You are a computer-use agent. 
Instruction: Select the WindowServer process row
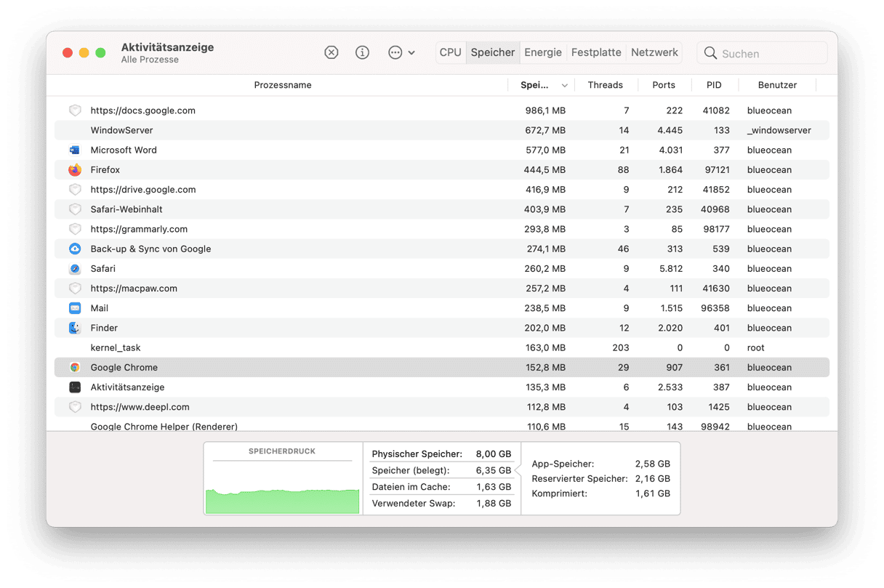pos(442,130)
